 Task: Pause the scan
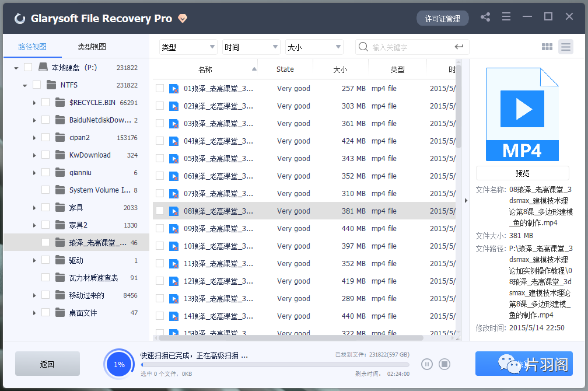427,364
